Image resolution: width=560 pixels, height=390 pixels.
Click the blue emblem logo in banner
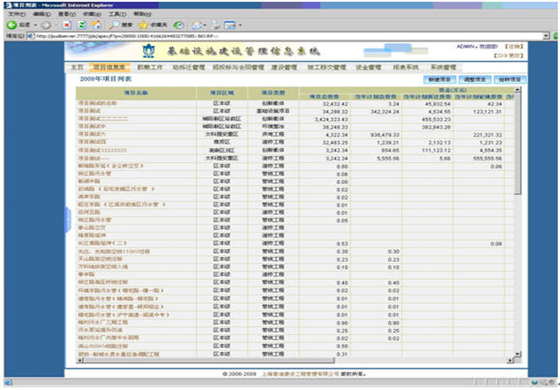point(149,51)
